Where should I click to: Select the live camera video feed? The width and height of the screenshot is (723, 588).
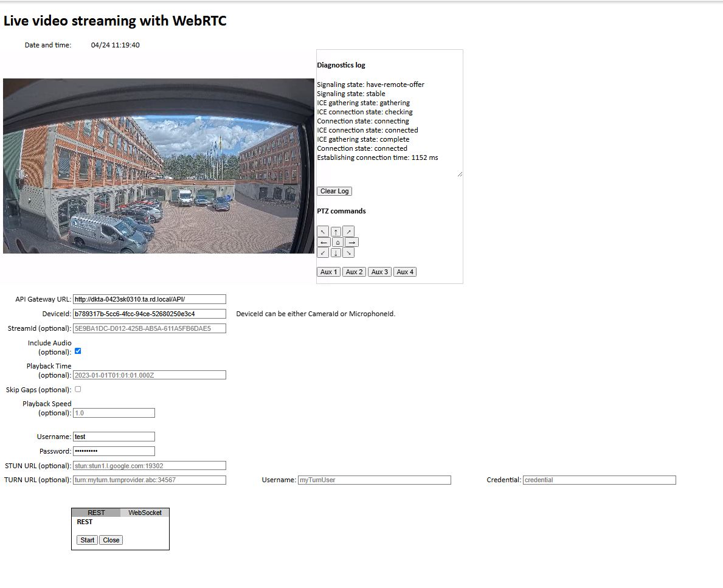pos(159,166)
